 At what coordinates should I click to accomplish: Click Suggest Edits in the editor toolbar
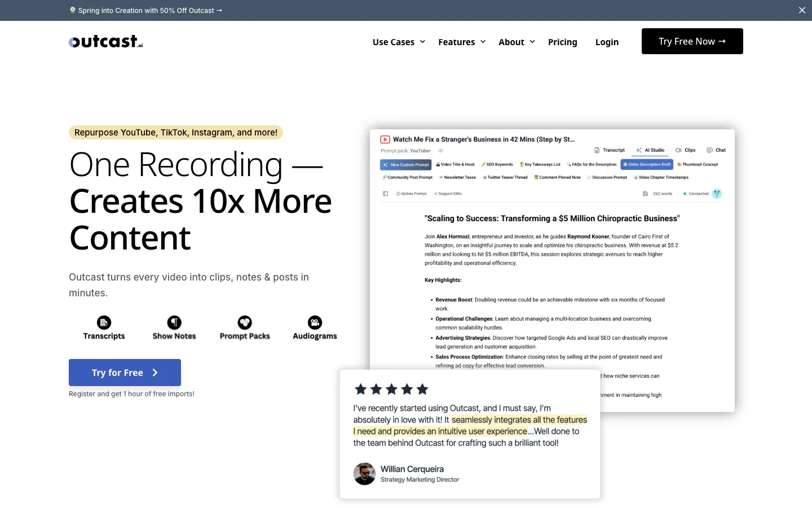click(x=448, y=194)
